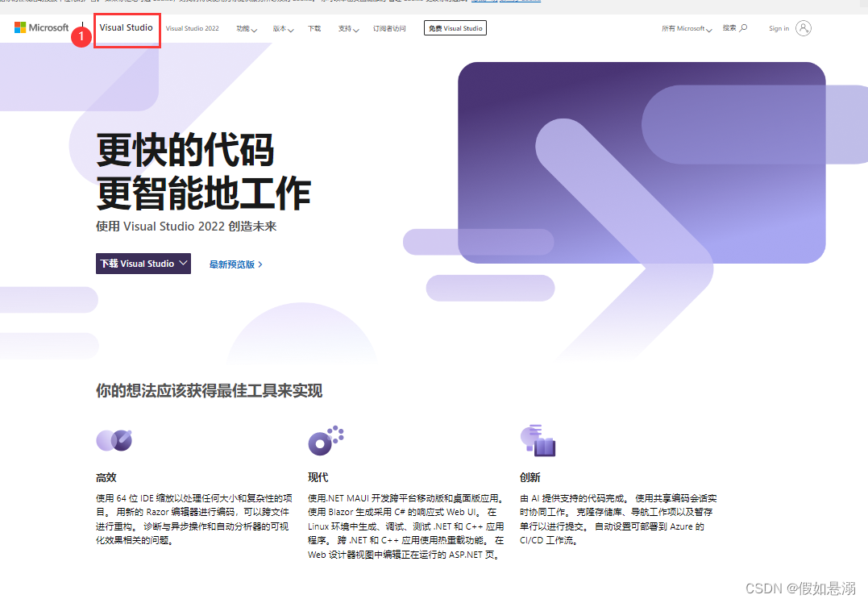
Task: Open the search magnifier in the header
Action: [x=743, y=27]
